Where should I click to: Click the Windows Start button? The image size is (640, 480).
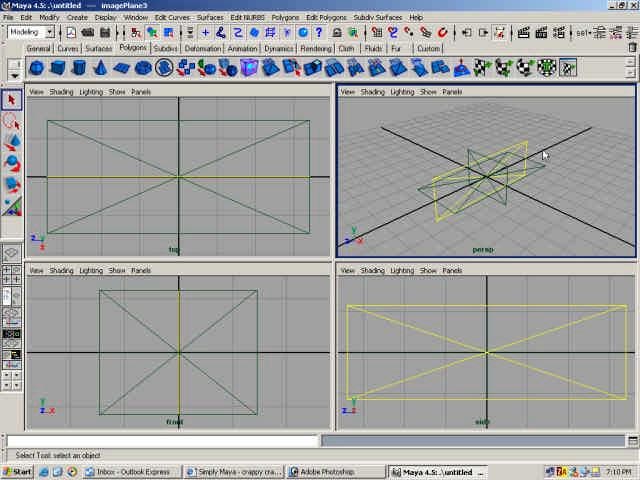tap(18, 471)
